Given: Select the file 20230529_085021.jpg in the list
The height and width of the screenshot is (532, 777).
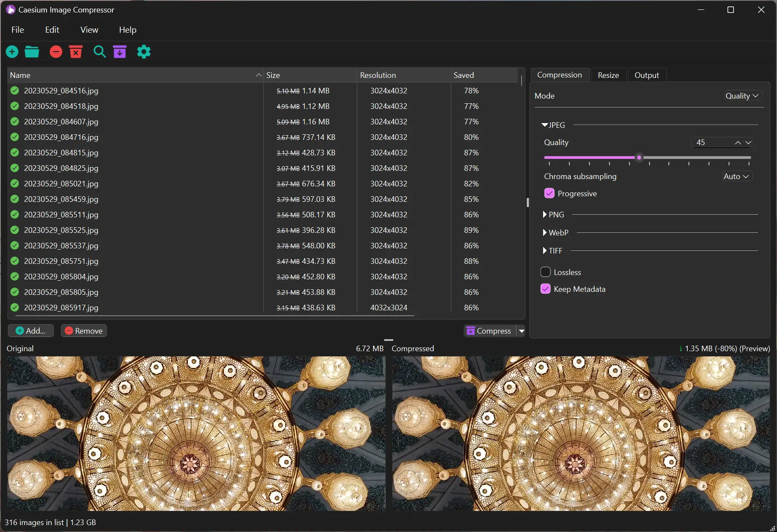Looking at the screenshot, I should click(61, 183).
